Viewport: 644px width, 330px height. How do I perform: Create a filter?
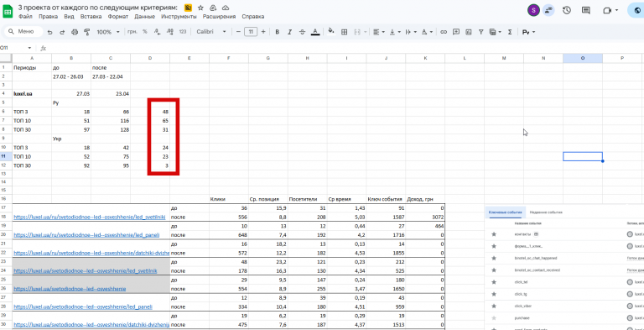(x=481, y=32)
